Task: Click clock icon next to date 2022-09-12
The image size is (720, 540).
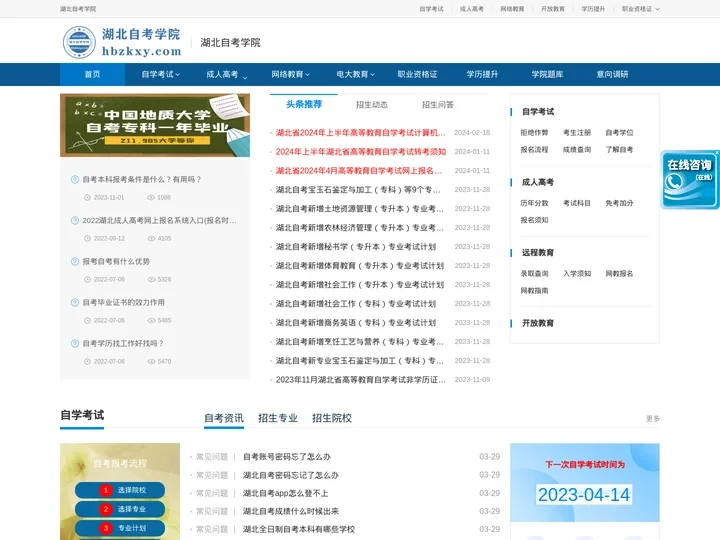Action: pos(87,238)
